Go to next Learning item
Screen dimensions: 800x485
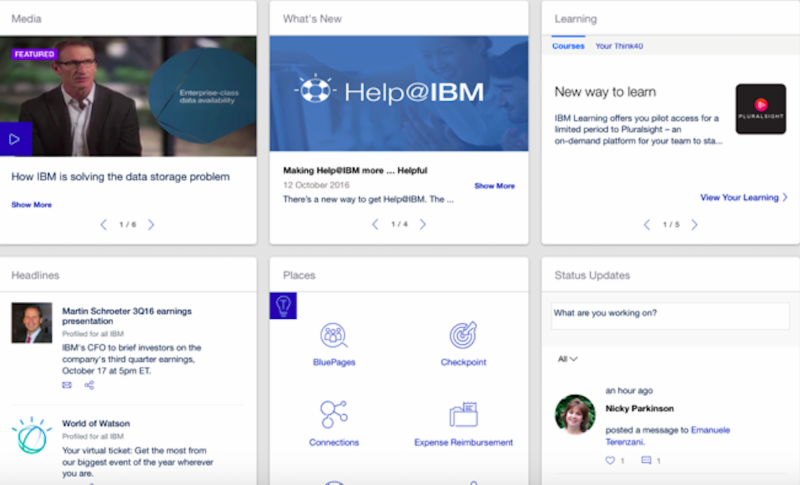pyautogui.click(x=694, y=225)
